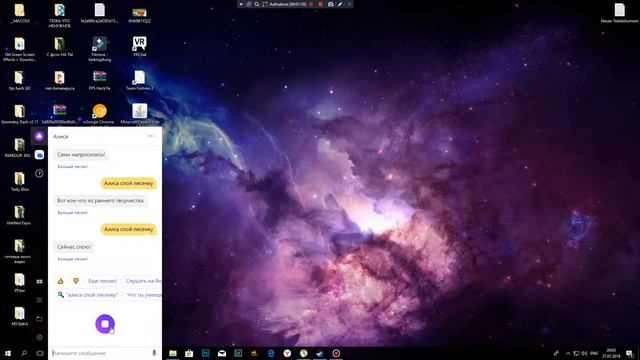This screenshot has width=640, height=360.
Task: Open Microsoft Edge from the taskbar
Action: coord(271,353)
